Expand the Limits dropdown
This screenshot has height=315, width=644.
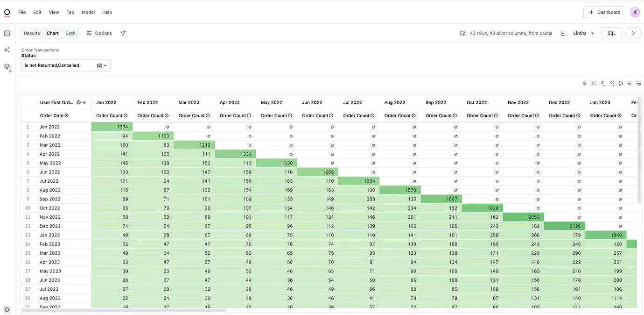(x=583, y=33)
